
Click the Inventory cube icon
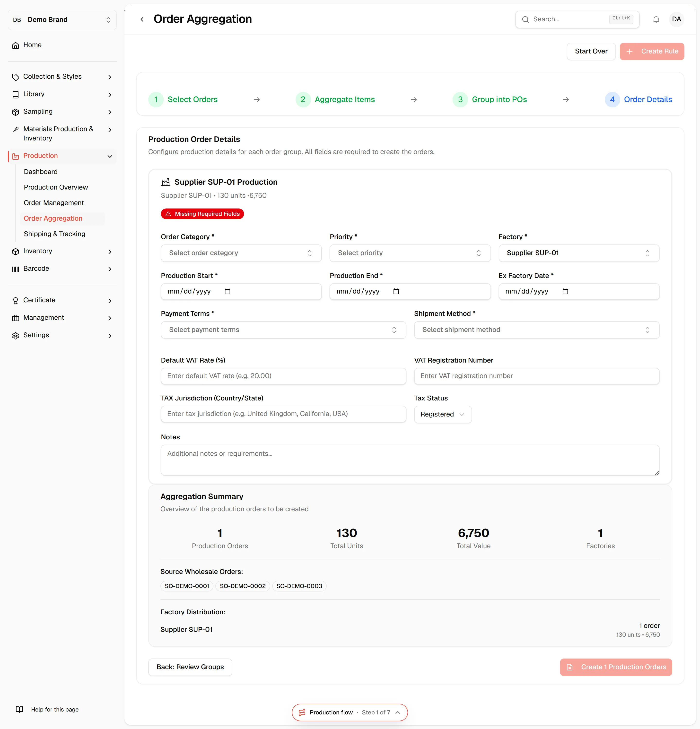point(15,252)
